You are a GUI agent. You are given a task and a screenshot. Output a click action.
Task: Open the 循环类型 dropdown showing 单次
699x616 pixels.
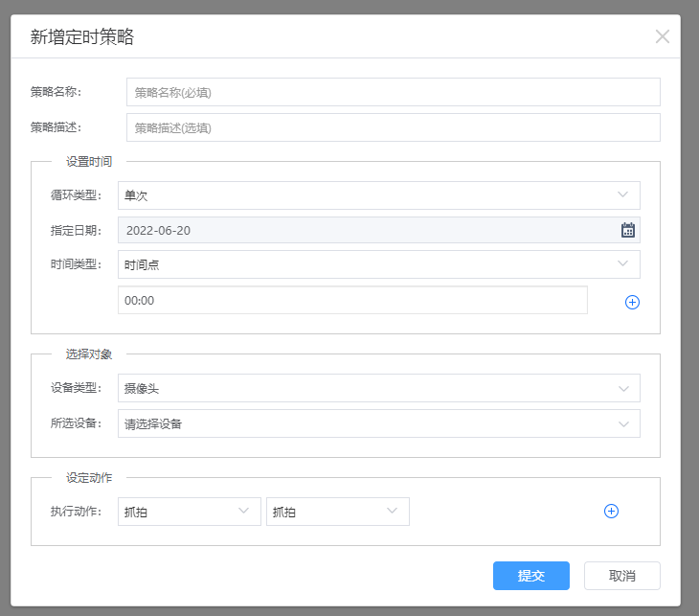379,195
